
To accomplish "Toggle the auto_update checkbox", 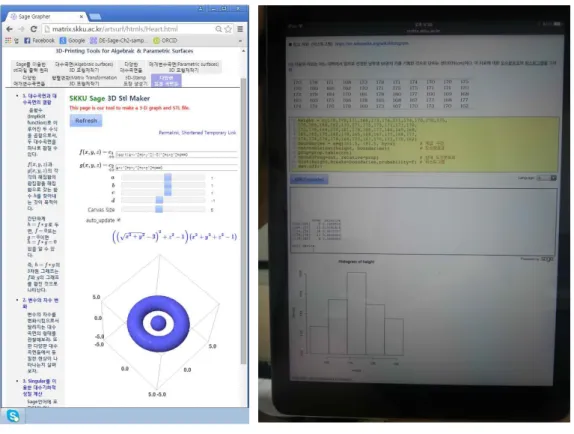I will (119, 220).
